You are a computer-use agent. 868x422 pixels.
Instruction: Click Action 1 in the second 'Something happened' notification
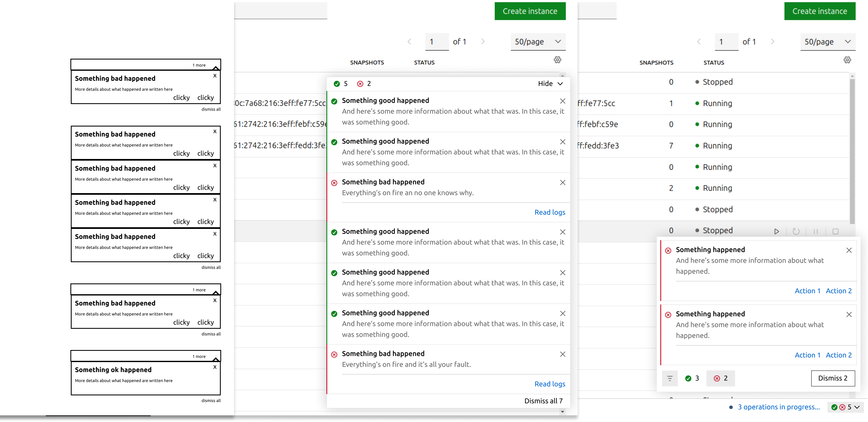807,355
